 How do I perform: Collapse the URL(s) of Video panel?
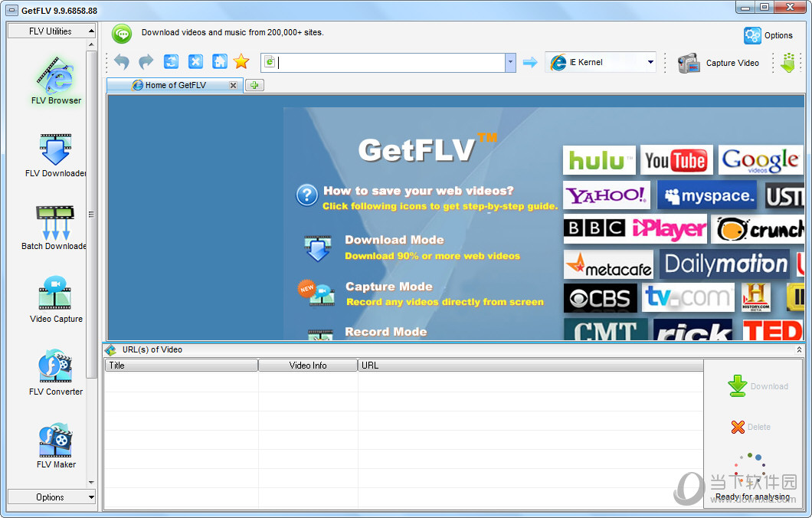point(799,349)
